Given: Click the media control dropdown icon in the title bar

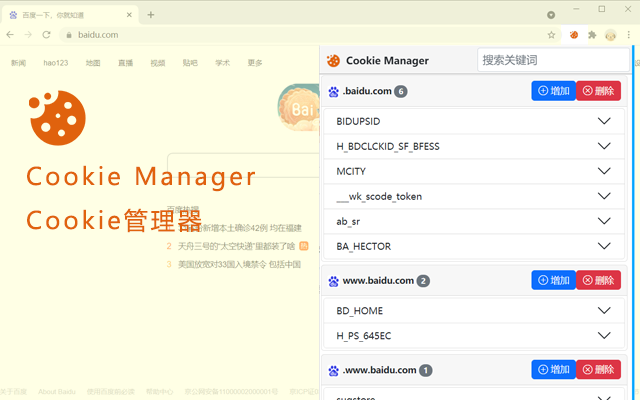Looking at the screenshot, I should pyautogui.click(x=551, y=15).
